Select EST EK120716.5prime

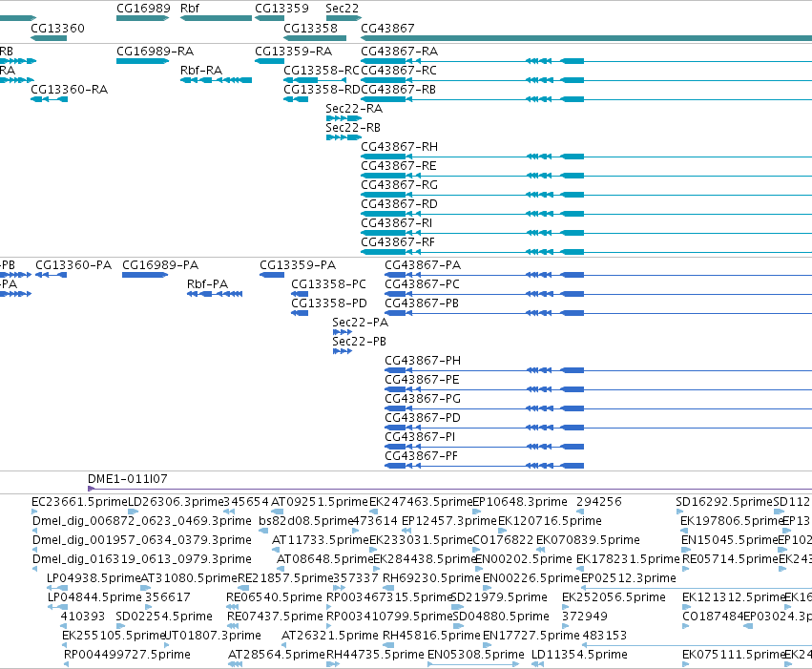550,521
